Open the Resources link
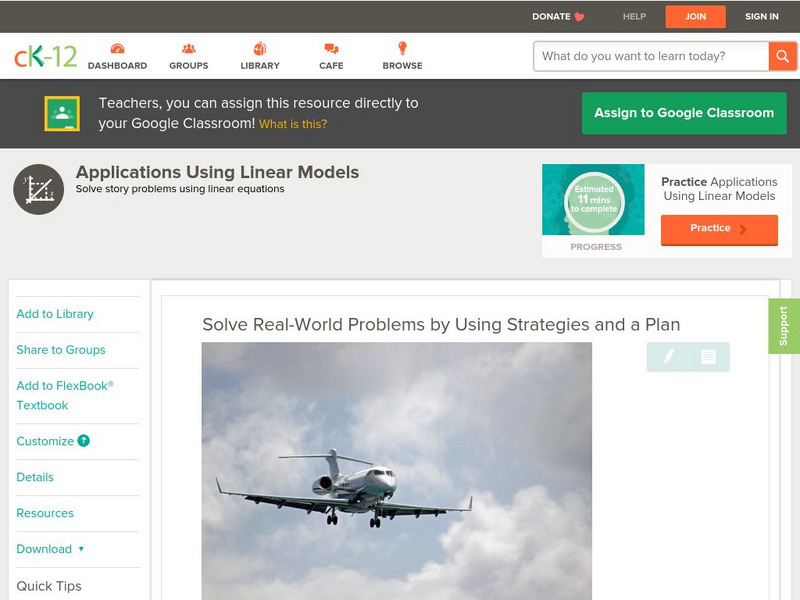The image size is (800, 600). point(45,513)
